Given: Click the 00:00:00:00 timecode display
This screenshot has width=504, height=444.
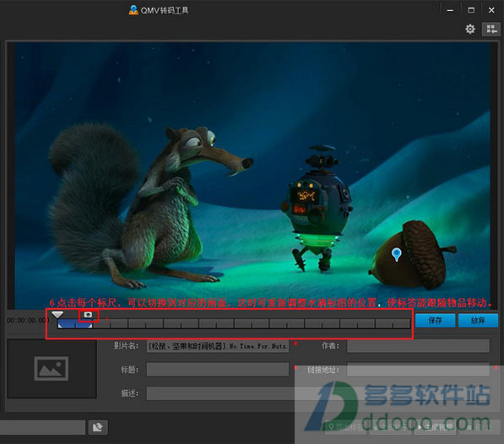Looking at the screenshot, I should (28, 320).
